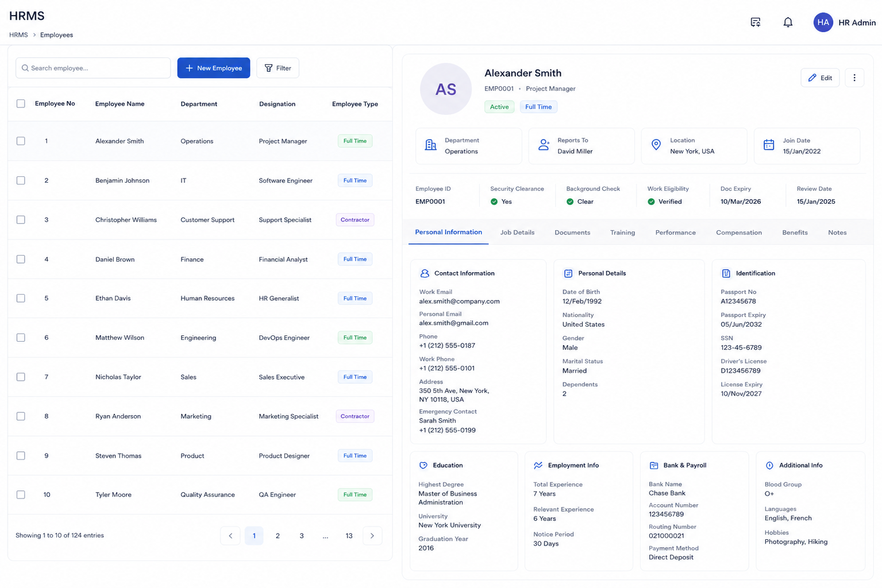Open the messages icon in header
Screen dimensions: 882x588
click(x=756, y=22)
